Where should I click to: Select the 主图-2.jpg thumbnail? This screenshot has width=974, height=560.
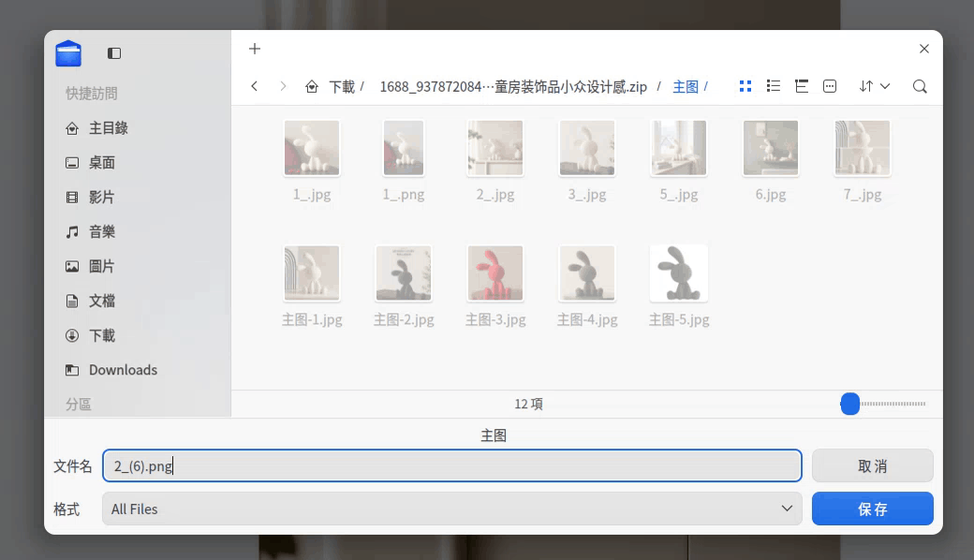point(404,273)
